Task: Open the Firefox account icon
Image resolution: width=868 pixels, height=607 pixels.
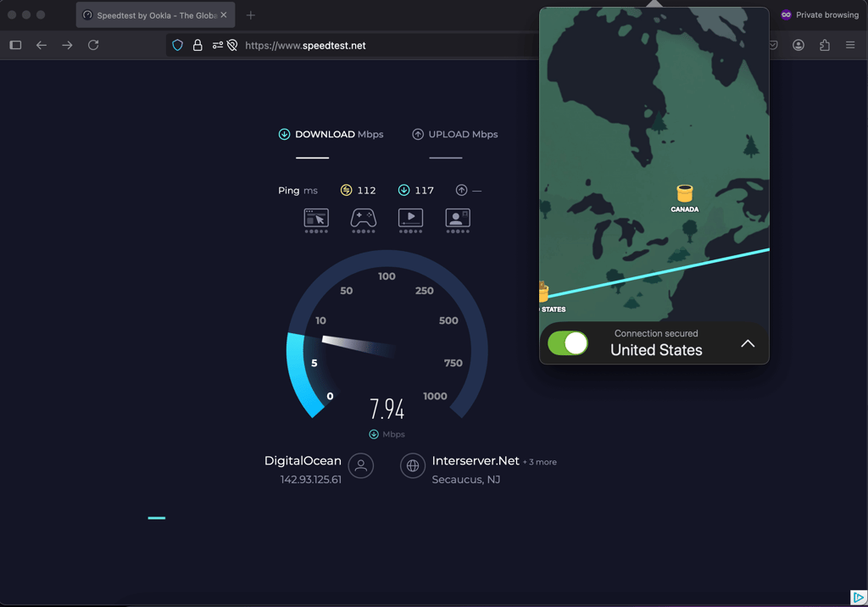Action: [798, 45]
